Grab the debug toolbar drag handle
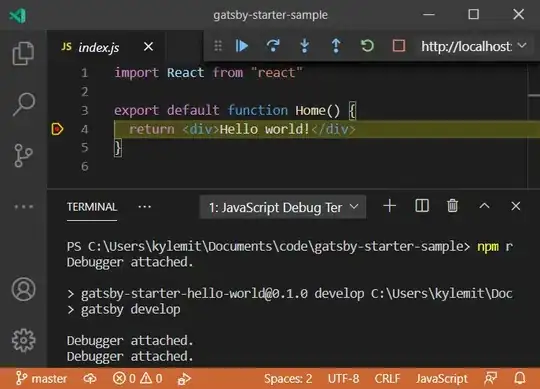This screenshot has height=389, width=540. tap(218, 46)
